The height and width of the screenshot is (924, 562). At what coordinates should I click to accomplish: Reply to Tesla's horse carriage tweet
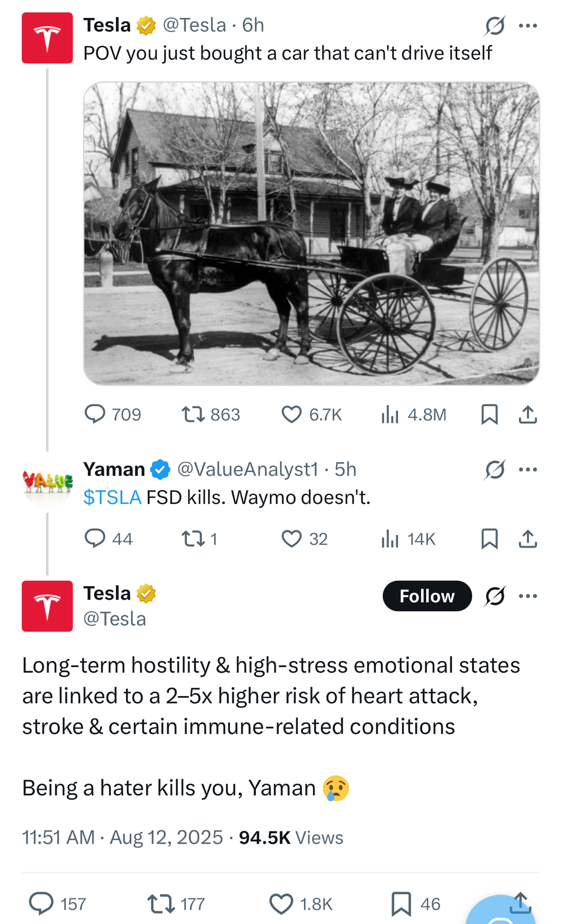pos(95,414)
